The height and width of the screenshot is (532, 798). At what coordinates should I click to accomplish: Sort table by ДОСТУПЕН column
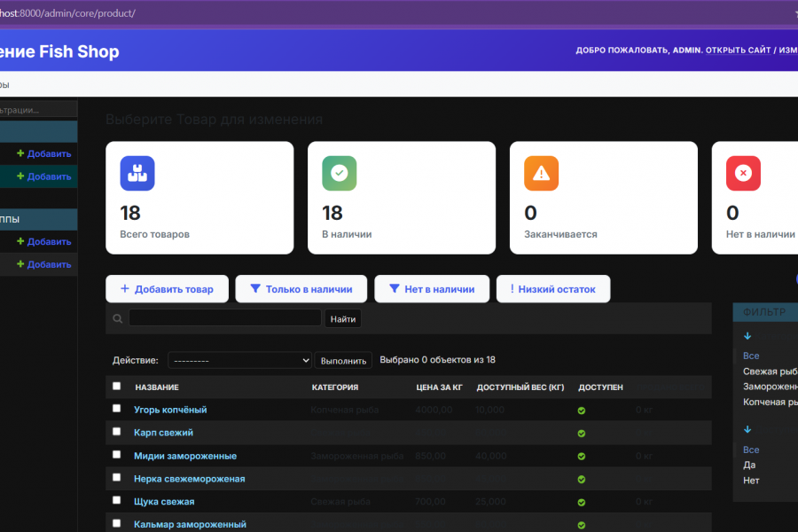pos(600,387)
